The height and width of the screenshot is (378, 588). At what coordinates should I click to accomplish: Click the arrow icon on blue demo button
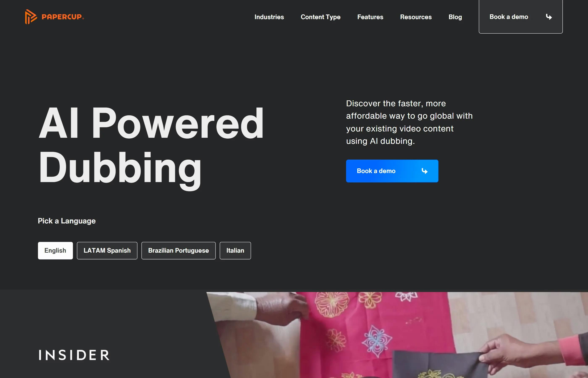click(425, 171)
